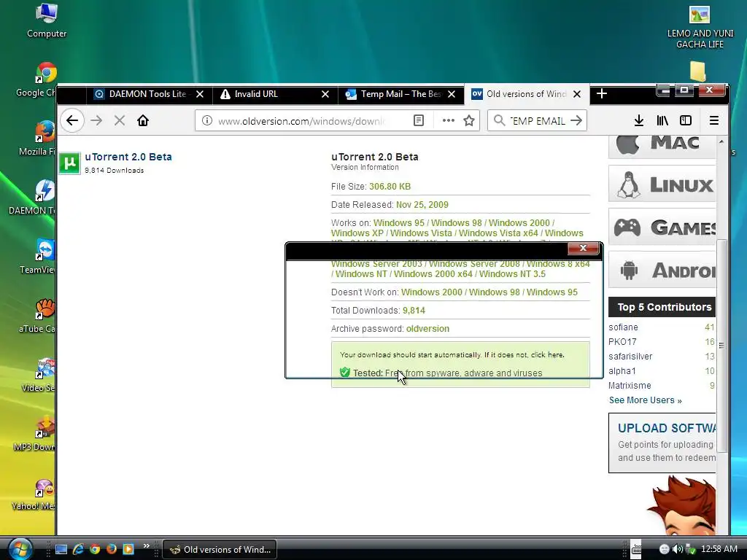This screenshot has height=560, width=747.
Task: Click the 12:58 AM taskbar clock
Action: click(719, 549)
